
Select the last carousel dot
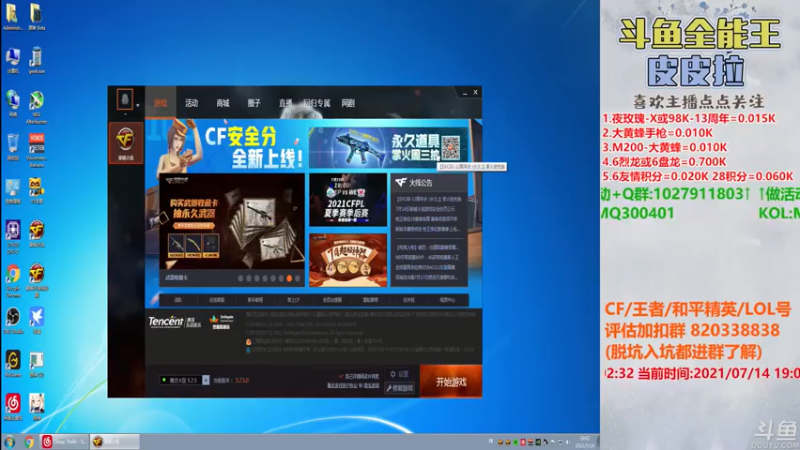(297, 278)
